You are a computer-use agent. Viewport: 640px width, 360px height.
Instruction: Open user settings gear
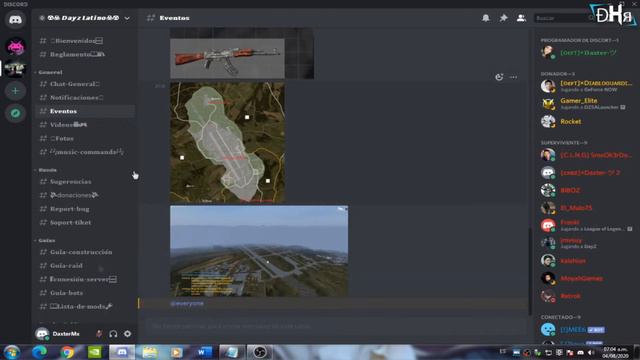pyautogui.click(x=127, y=334)
